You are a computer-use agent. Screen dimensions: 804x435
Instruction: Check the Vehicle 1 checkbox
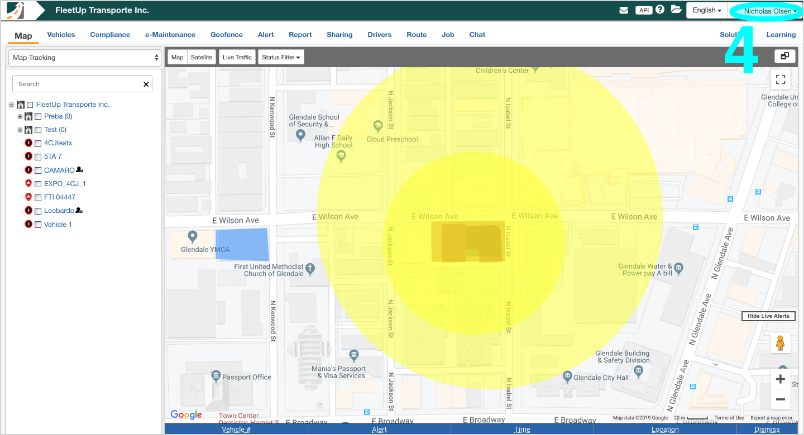click(38, 225)
